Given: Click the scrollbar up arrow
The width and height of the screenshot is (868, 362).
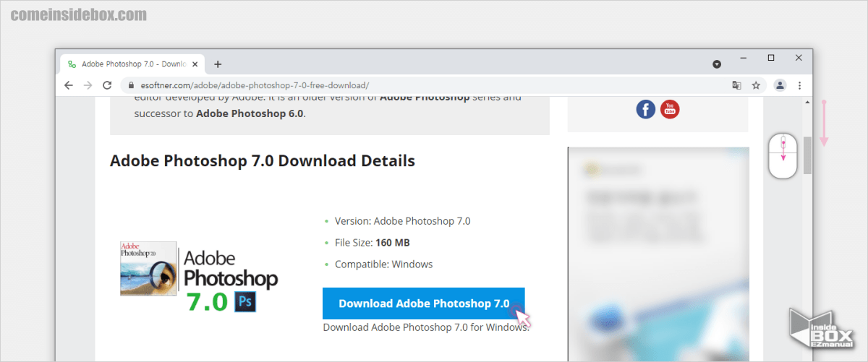Looking at the screenshot, I should [x=807, y=103].
